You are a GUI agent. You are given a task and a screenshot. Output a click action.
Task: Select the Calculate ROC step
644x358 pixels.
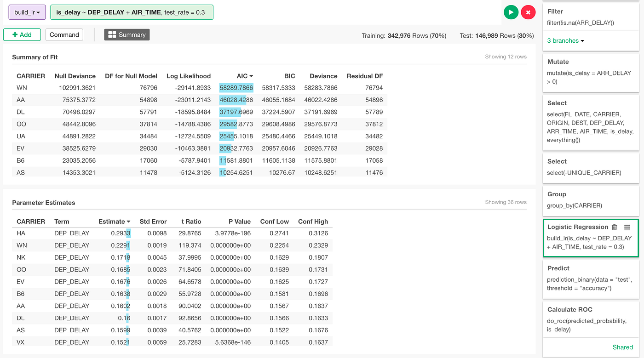591,319
